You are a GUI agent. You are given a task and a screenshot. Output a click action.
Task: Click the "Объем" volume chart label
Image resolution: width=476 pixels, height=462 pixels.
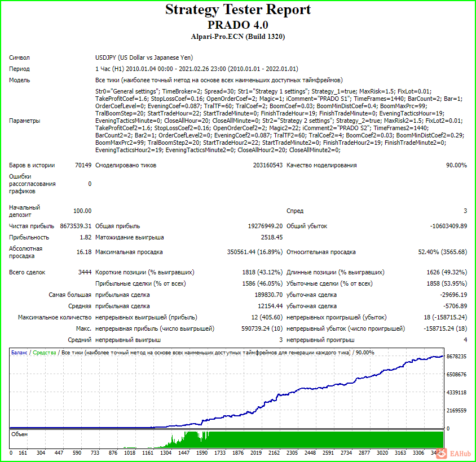(x=19, y=434)
